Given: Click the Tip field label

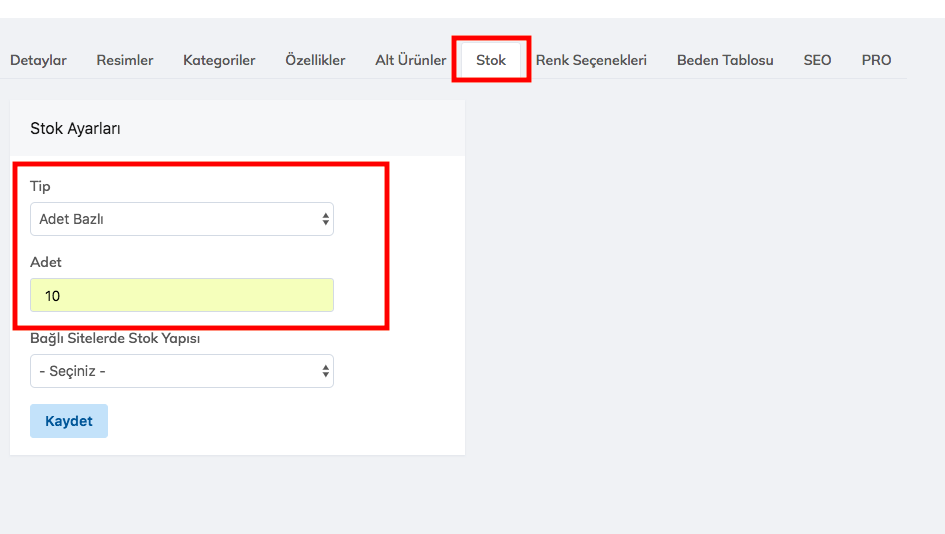Looking at the screenshot, I should 40,186.
